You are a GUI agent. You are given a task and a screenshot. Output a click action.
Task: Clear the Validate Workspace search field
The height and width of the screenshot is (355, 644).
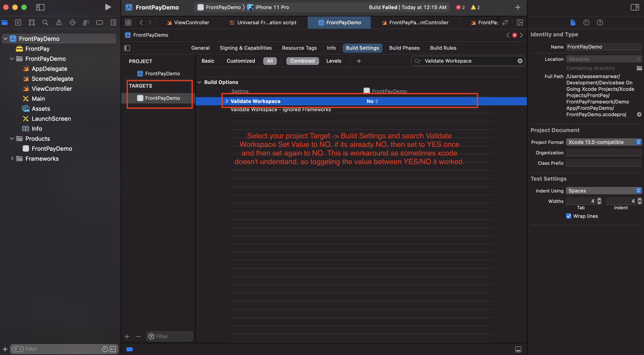(520, 61)
